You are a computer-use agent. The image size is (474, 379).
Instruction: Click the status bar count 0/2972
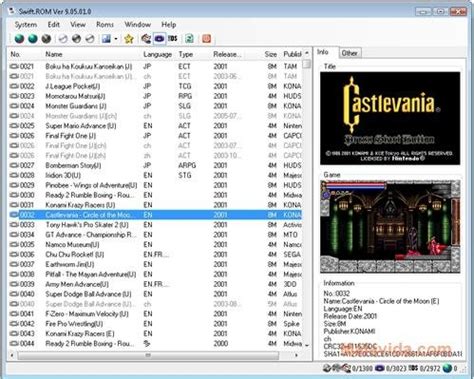tap(430, 369)
